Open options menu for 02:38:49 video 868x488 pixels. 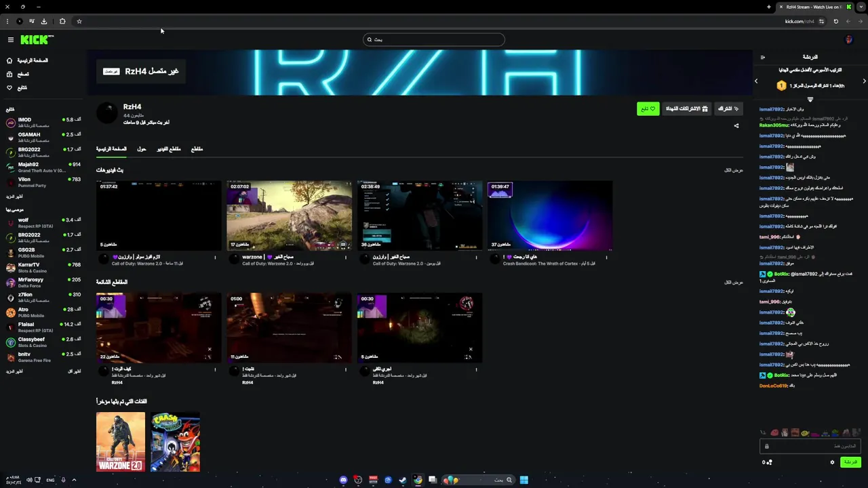click(476, 258)
